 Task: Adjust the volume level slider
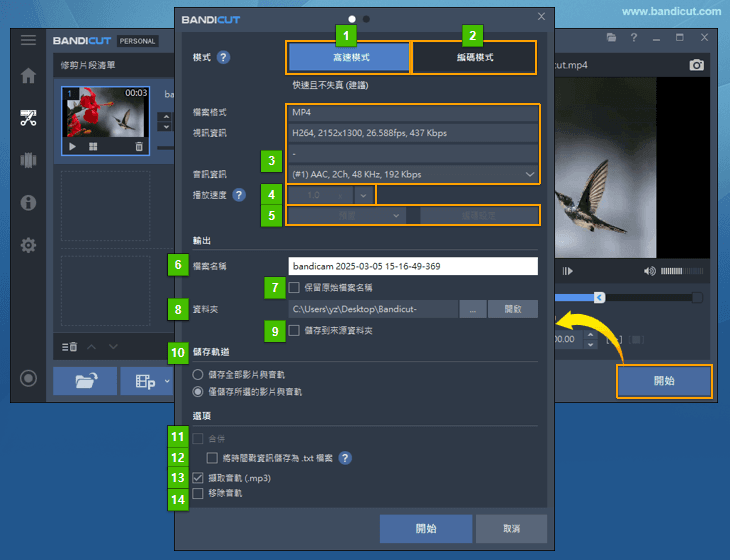pos(682,271)
